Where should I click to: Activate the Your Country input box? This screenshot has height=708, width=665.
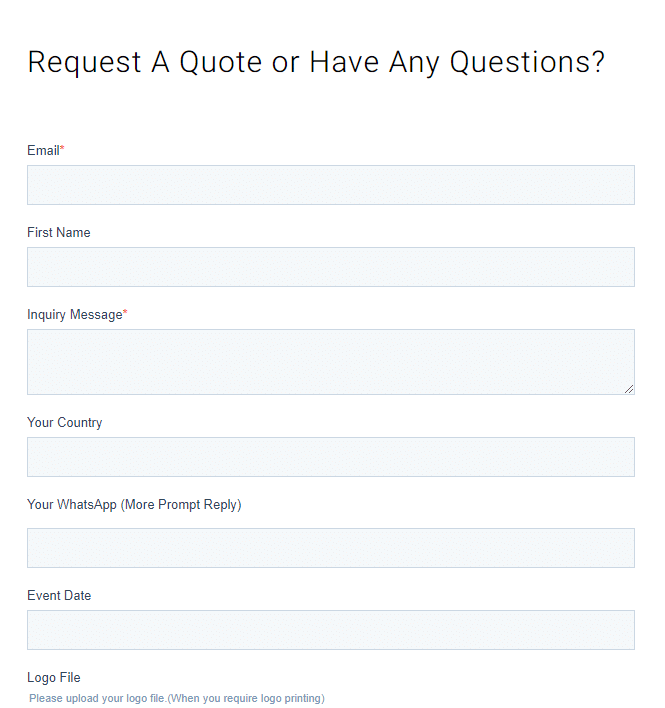tap(330, 457)
